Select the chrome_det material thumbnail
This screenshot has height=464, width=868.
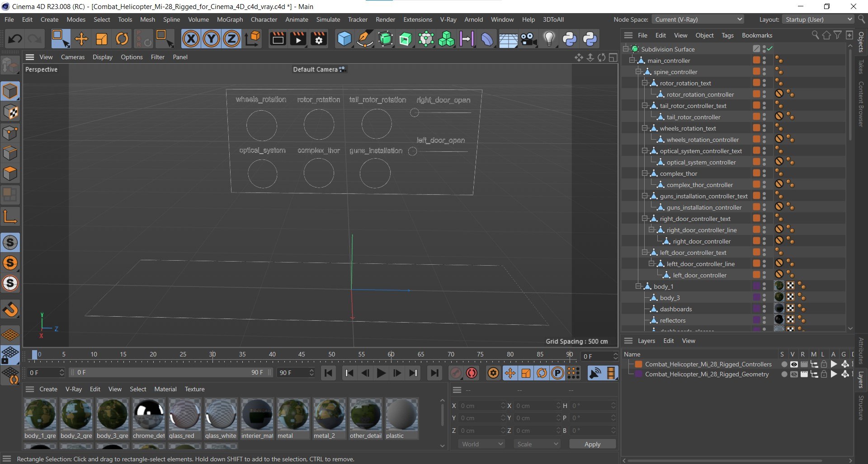149,414
